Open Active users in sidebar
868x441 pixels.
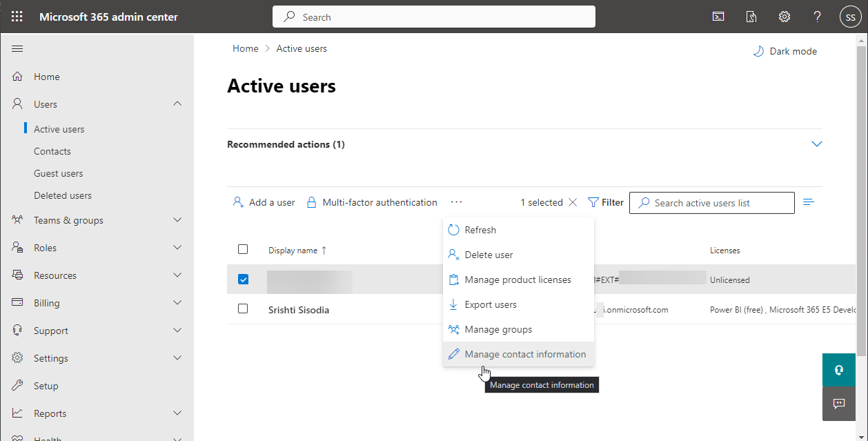click(59, 129)
